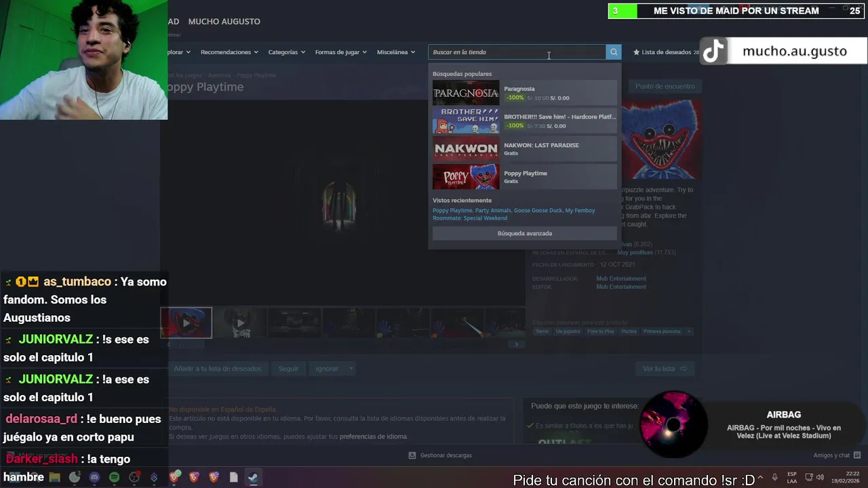Click the Seguir button

coord(288,369)
